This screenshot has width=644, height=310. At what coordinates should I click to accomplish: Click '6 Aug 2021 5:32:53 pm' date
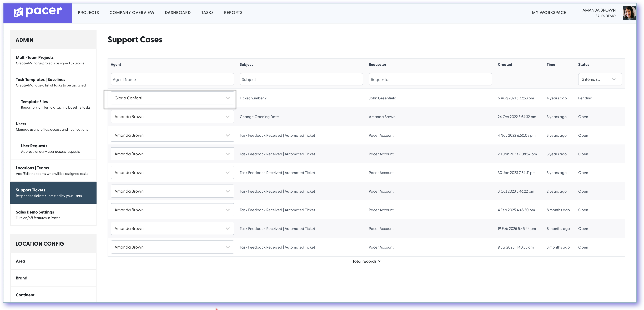pos(516,98)
